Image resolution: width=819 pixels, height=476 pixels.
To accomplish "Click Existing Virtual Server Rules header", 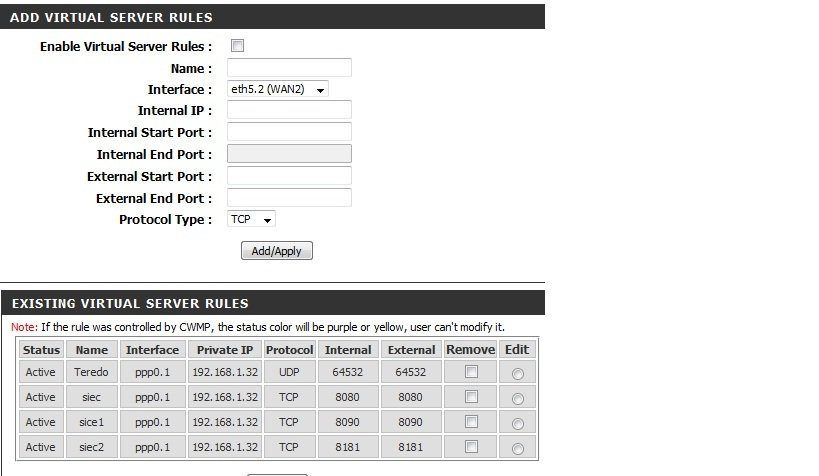I will pos(273,303).
